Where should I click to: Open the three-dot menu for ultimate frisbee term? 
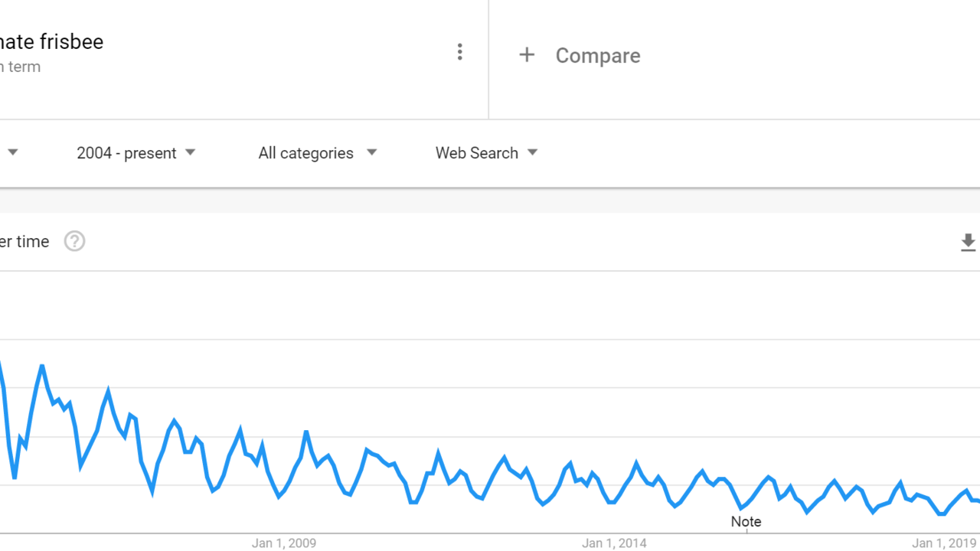[x=459, y=51]
